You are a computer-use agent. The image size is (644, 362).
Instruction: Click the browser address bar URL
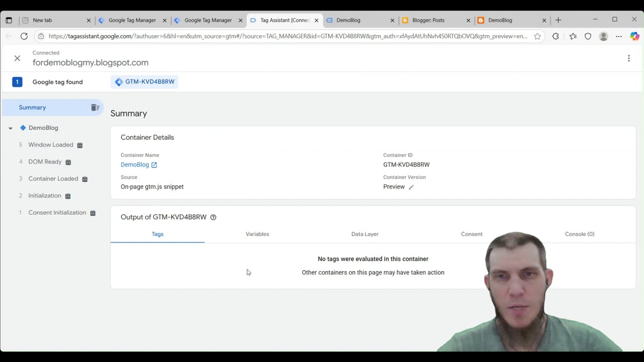(x=288, y=36)
